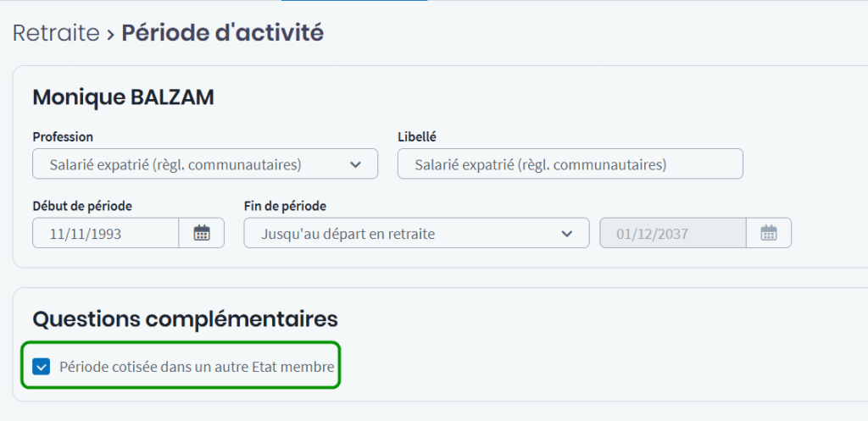The height and width of the screenshot is (421, 868).
Task: Click the Monique BALZAM heading
Action: point(123,97)
